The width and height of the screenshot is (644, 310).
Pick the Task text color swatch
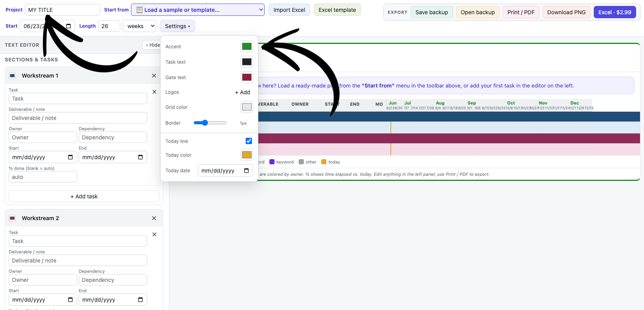click(247, 62)
